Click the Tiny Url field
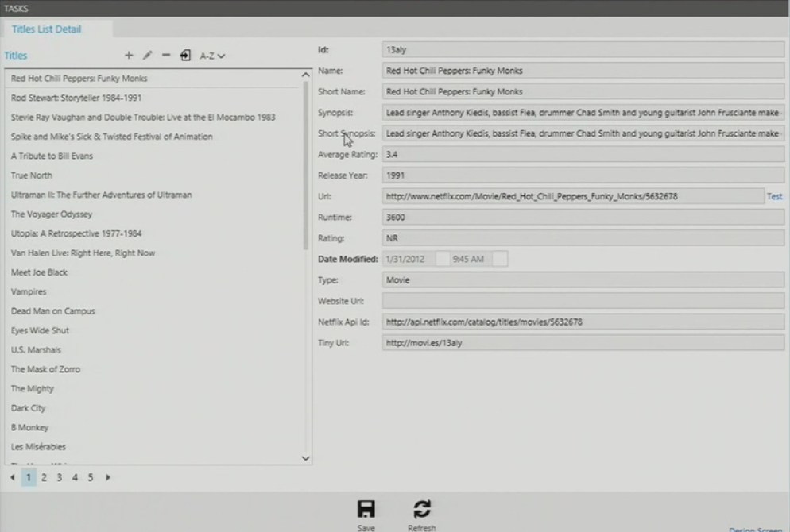 [x=583, y=343]
